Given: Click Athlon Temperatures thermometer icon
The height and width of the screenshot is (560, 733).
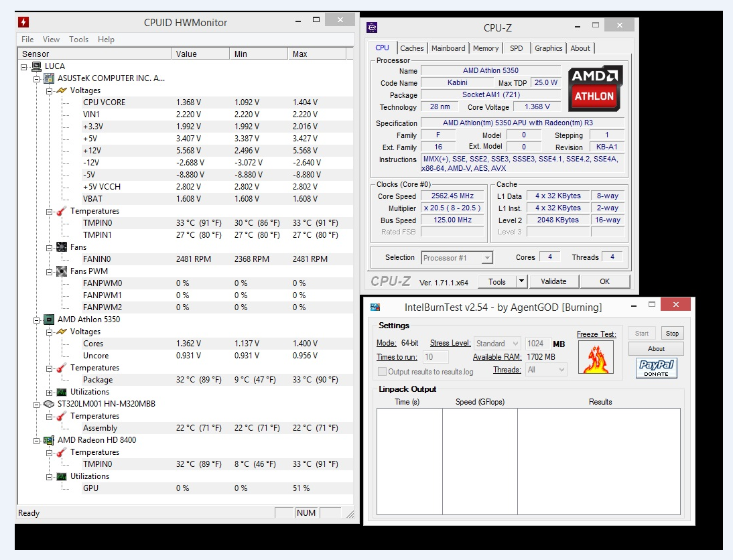Looking at the screenshot, I should click(62, 368).
